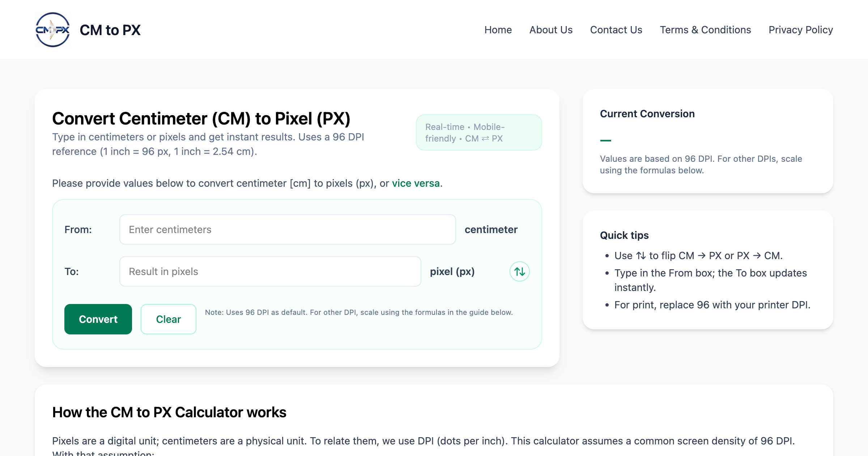Focus the Enter centimeters input field
This screenshot has width=868, height=456.
tap(288, 229)
